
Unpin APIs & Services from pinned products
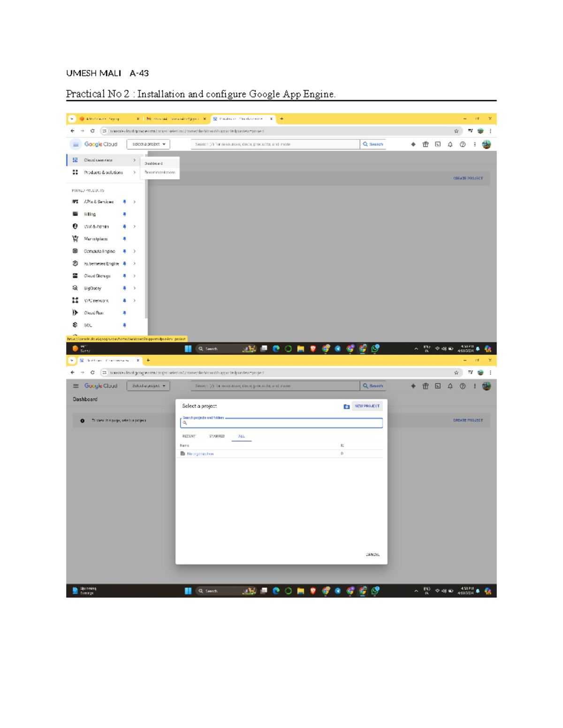pyautogui.click(x=124, y=202)
